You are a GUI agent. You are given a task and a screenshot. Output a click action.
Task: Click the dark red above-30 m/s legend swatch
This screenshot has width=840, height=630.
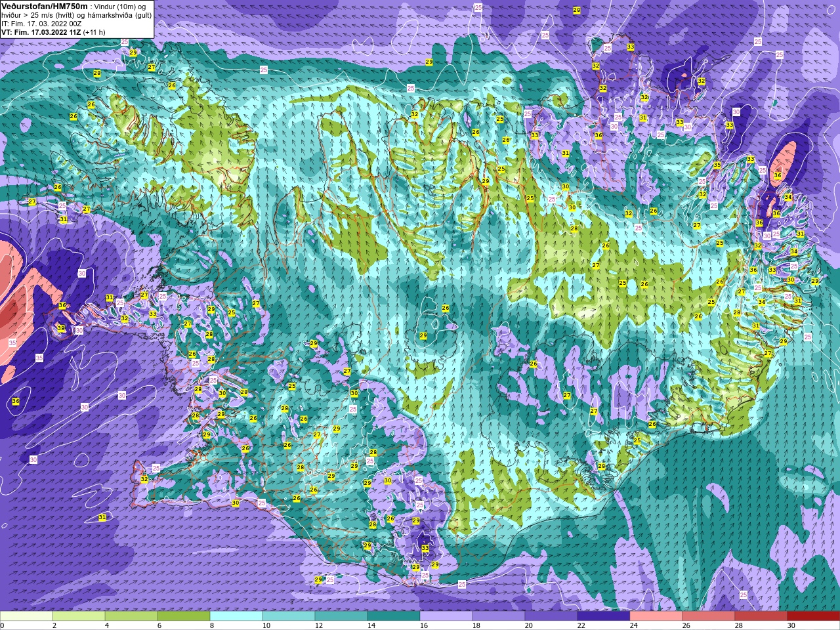click(814, 616)
